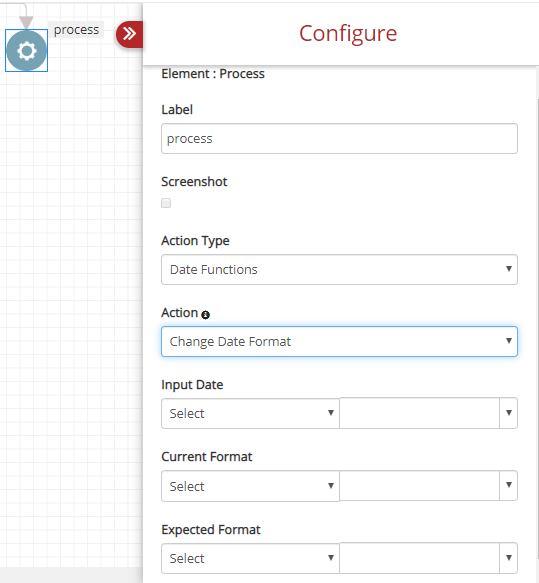Expand the Current Format value combo arrow
The image size is (539, 583).
pos(509,485)
